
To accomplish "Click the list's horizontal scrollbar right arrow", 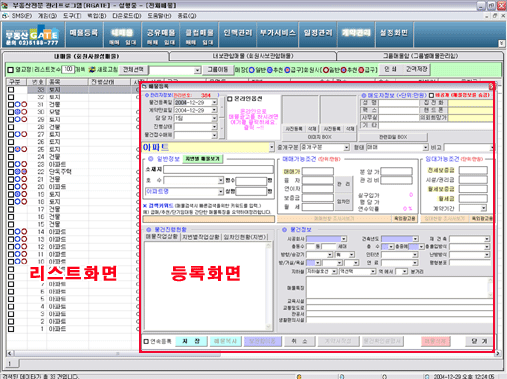I will (x=498, y=353).
